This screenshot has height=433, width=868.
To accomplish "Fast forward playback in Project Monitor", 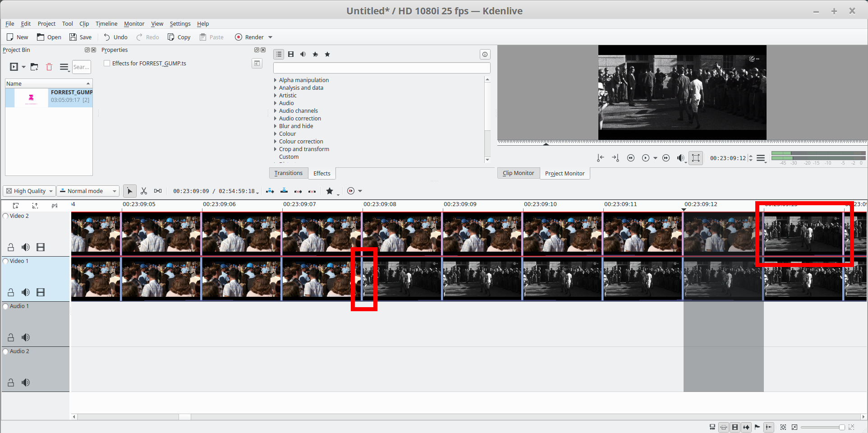I will tap(666, 158).
